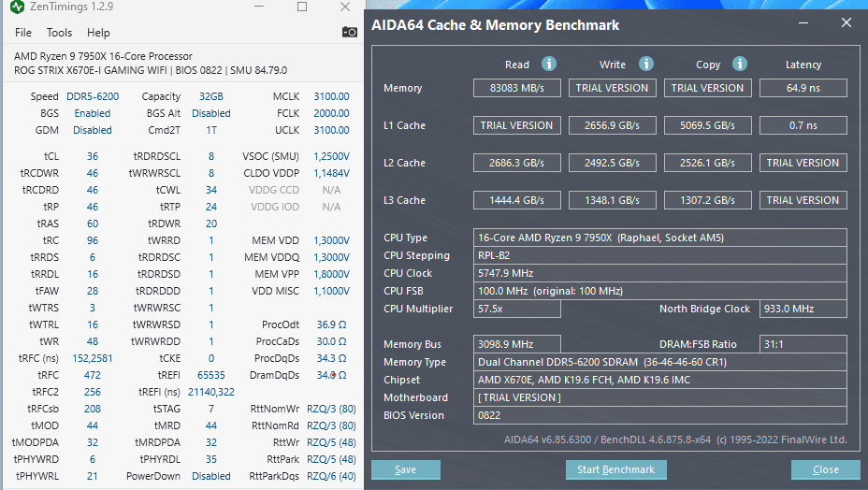
Task: Click tCWL value 34
Action: tap(210, 190)
